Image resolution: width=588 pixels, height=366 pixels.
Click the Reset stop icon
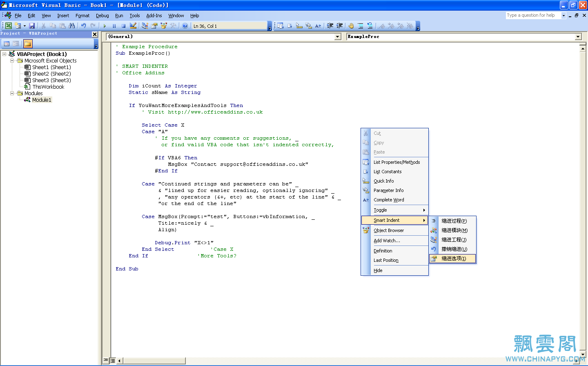[123, 25]
